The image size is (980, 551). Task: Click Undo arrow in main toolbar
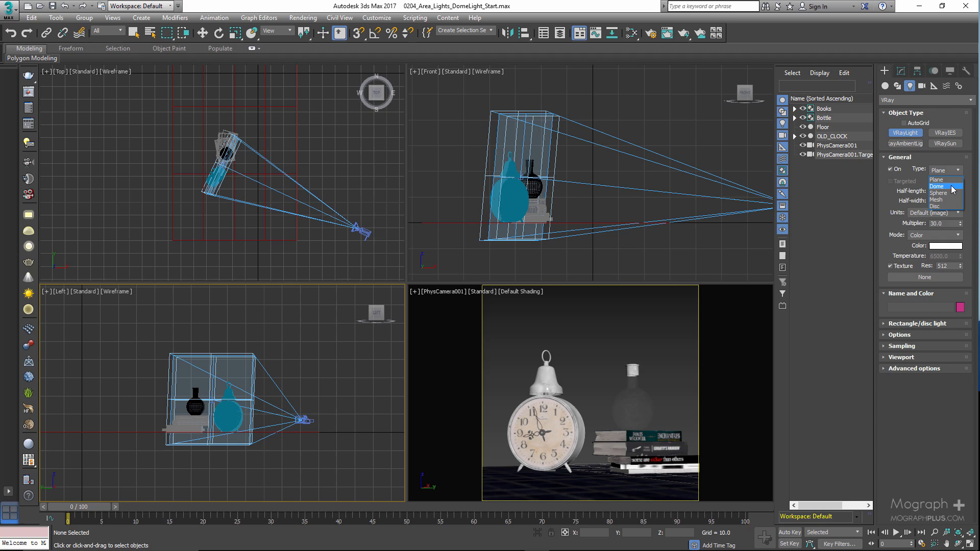[11, 33]
